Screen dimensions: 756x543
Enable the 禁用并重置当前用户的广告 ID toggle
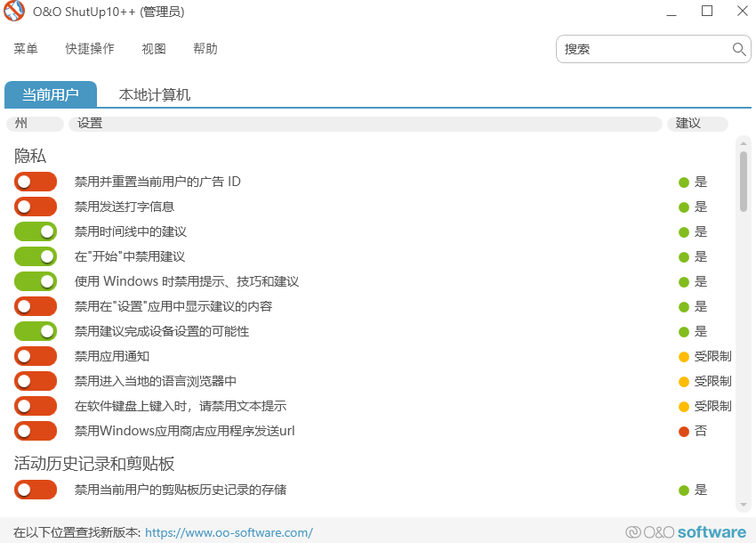coord(35,182)
